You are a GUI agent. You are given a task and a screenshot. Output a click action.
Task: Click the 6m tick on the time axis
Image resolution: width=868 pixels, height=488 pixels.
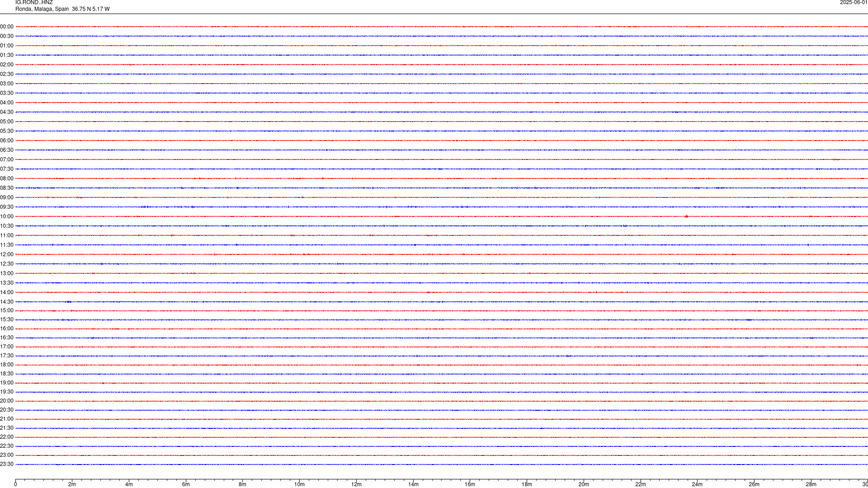coord(186,484)
